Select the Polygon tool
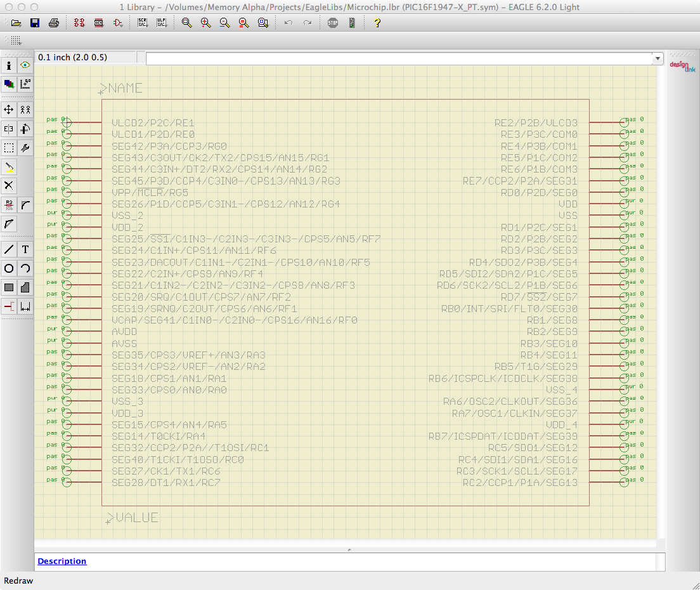700x590 pixels. (25, 287)
